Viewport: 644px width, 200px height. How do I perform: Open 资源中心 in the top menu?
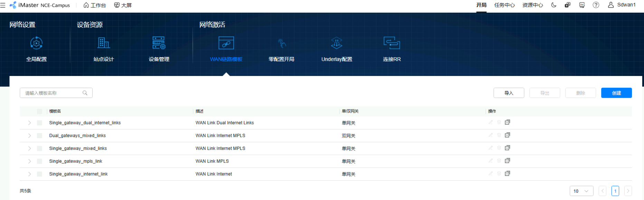pos(532,5)
